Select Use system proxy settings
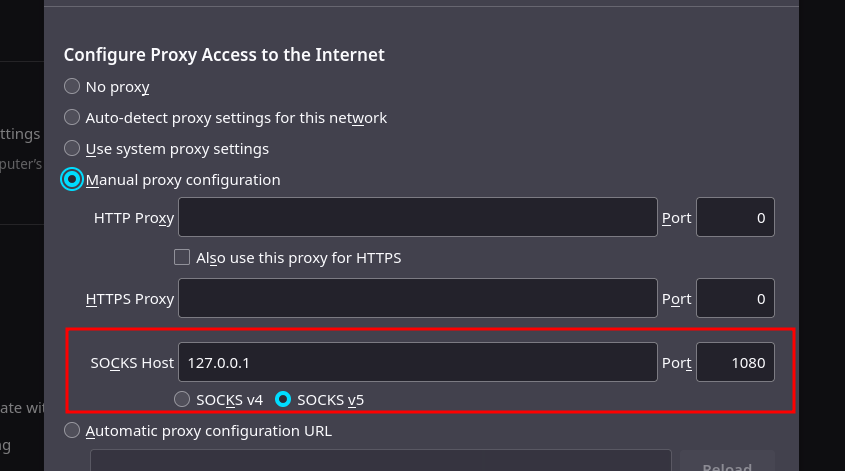This screenshot has height=471, width=845. click(x=72, y=148)
